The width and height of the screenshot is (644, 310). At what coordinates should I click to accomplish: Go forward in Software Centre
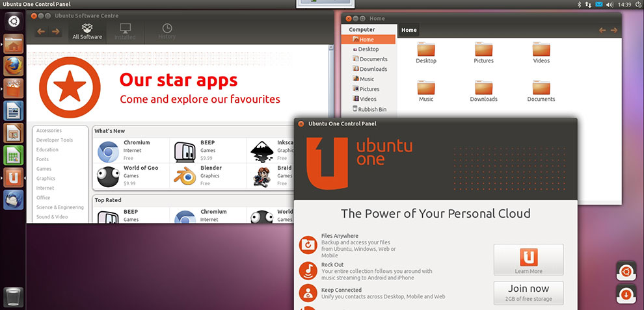(x=55, y=32)
